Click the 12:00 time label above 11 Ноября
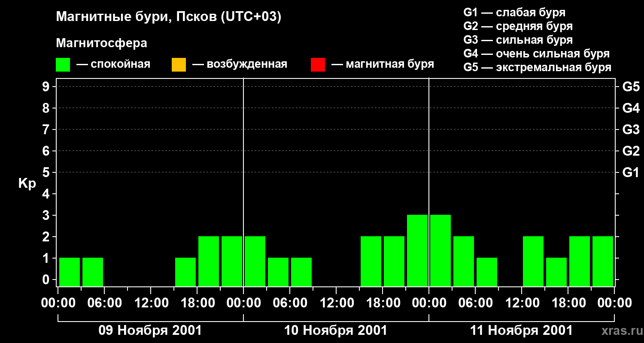This screenshot has height=343, width=644. (522, 303)
